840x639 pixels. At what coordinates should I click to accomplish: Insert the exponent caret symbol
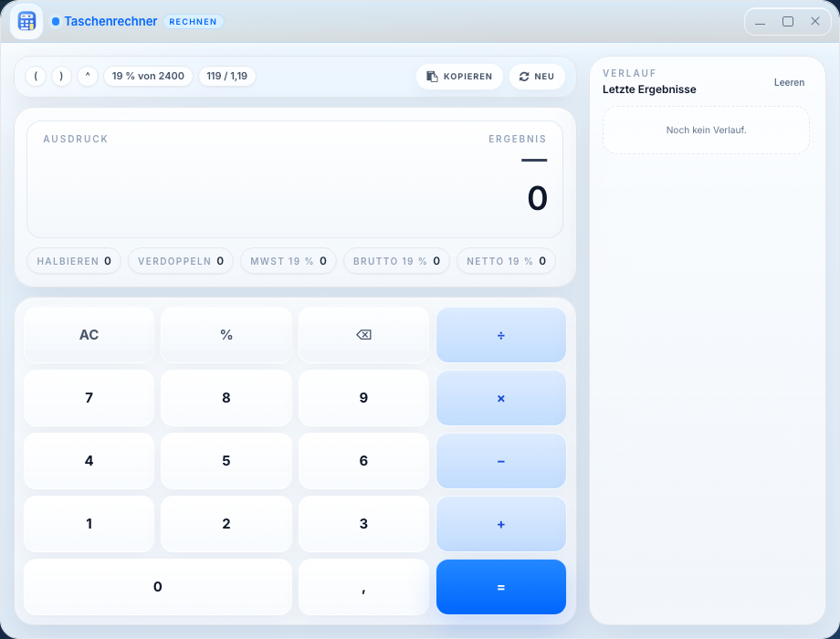click(x=88, y=77)
